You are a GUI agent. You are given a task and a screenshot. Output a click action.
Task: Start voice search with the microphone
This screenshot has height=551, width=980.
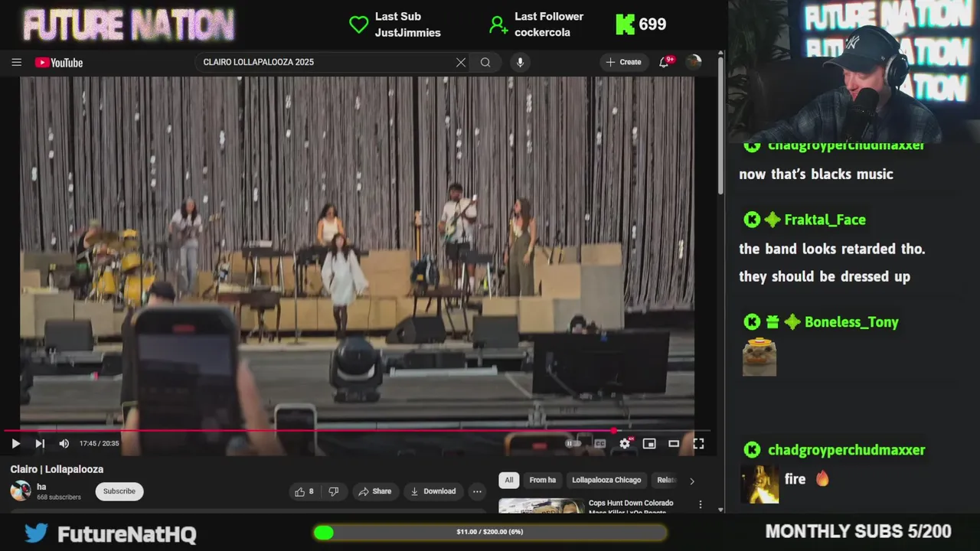[x=520, y=62]
